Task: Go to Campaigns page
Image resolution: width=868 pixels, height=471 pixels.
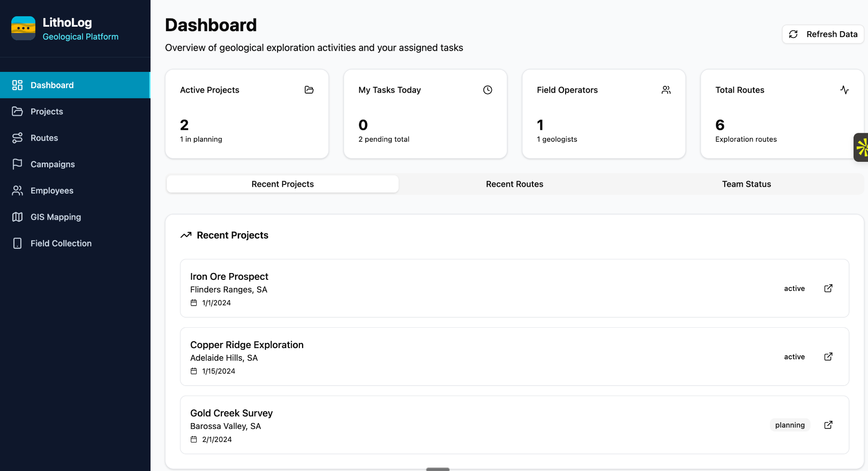Action: (52, 164)
